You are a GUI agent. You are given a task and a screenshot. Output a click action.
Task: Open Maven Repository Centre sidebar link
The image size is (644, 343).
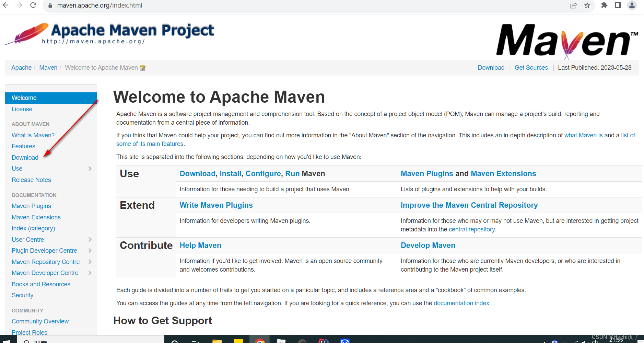coord(46,262)
